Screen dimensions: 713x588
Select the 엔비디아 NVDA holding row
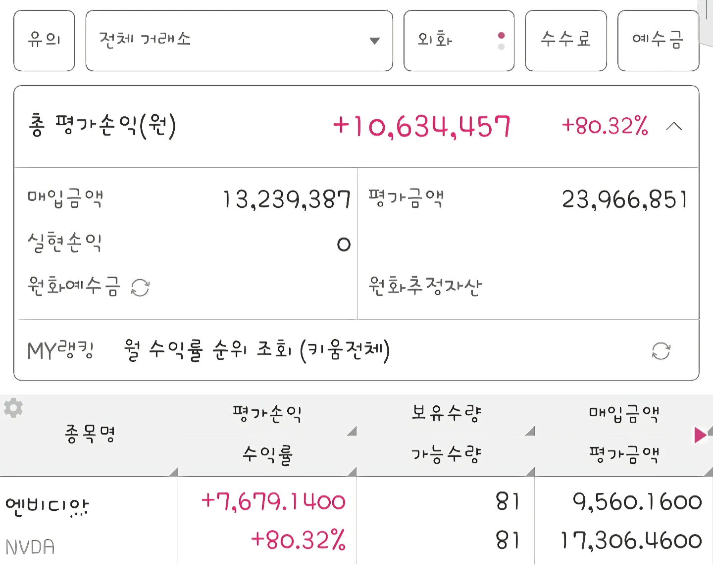click(356, 521)
